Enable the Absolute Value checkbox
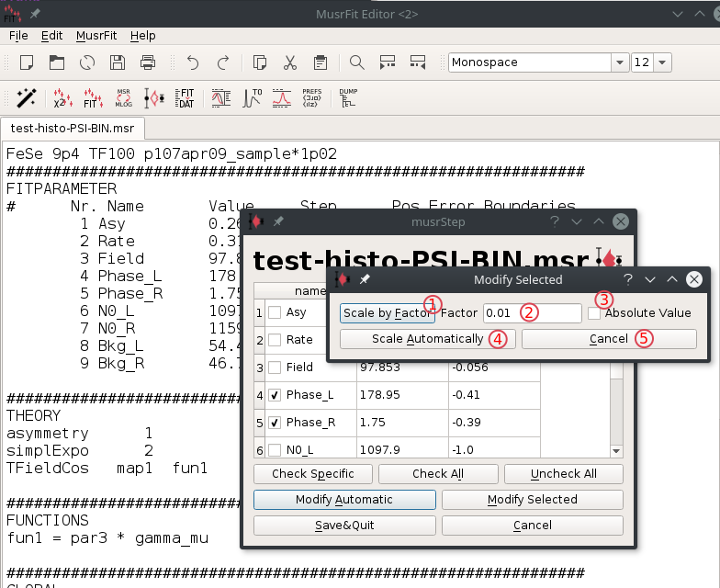Viewport: 720px width, 588px height. pos(595,313)
